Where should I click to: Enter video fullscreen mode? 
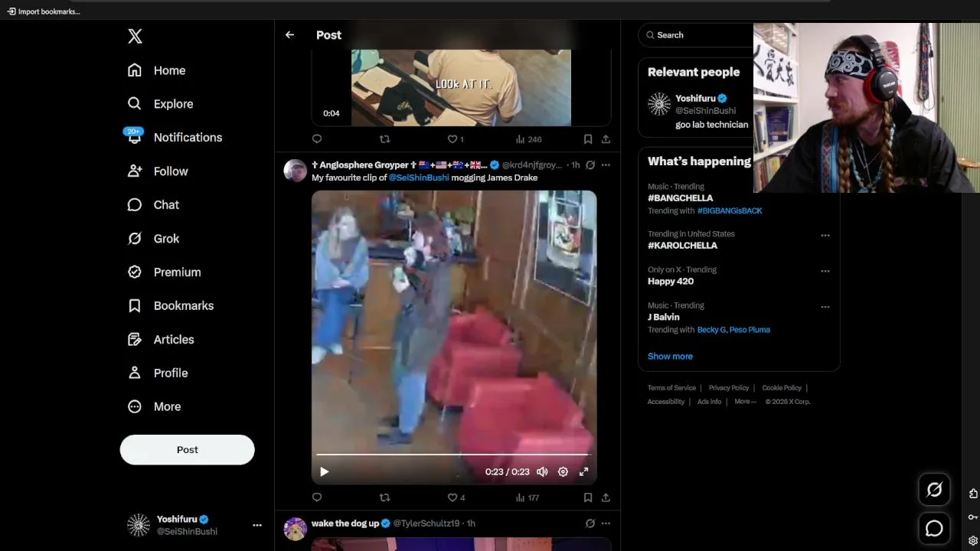point(583,472)
